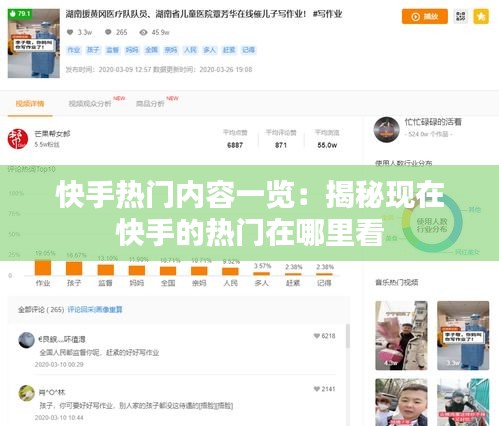Open the red author avatar icon

[x=18, y=139]
